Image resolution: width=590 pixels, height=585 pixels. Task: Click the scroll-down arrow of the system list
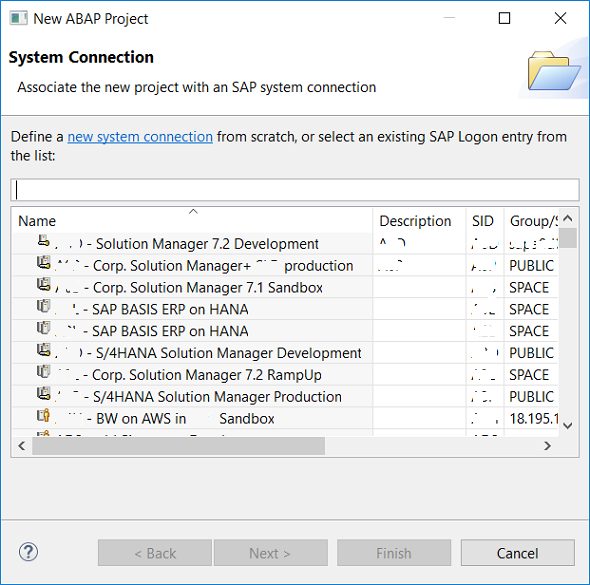click(x=568, y=425)
